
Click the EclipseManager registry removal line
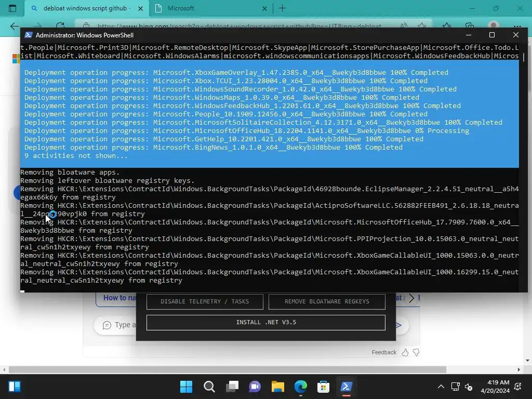[270, 193]
